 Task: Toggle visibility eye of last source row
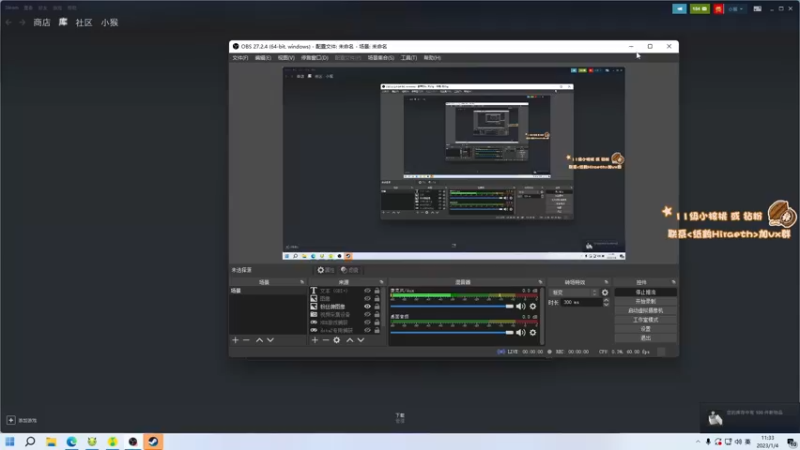(x=367, y=330)
